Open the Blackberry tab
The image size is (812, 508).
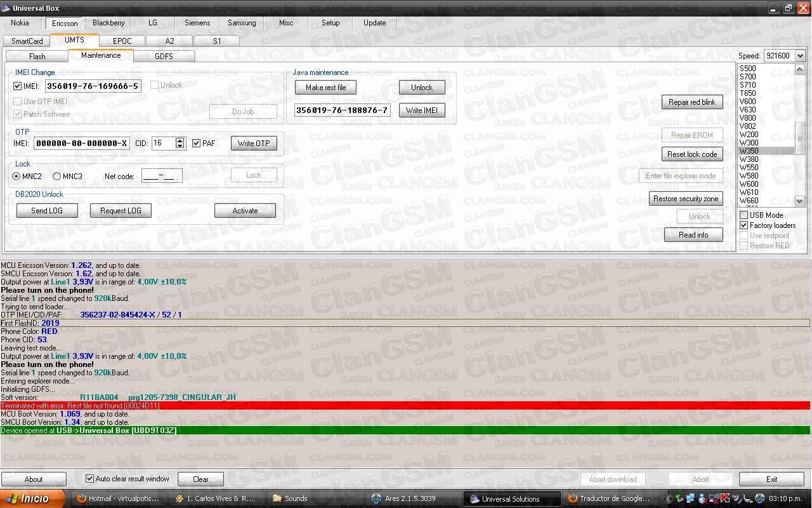[108, 22]
